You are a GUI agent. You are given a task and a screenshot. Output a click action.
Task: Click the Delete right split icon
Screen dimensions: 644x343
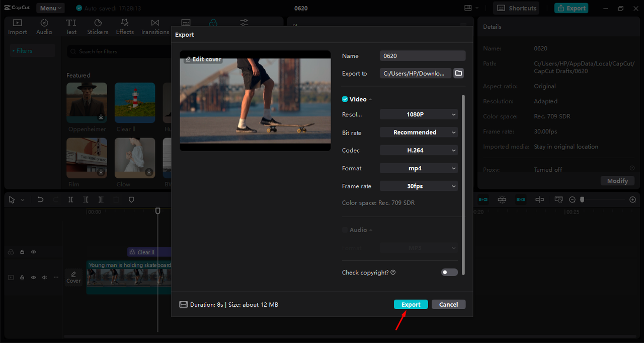click(101, 200)
